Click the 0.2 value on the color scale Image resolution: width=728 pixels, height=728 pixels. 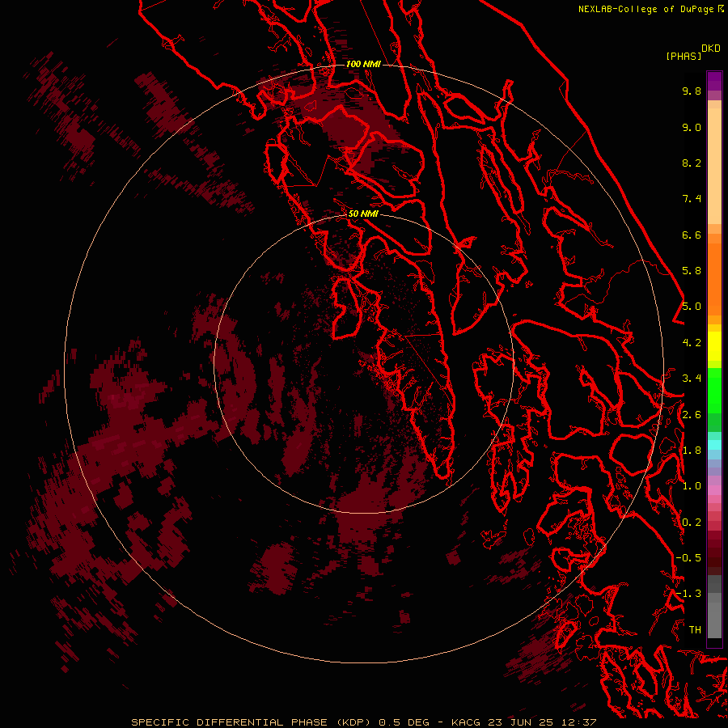[x=692, y=523]
